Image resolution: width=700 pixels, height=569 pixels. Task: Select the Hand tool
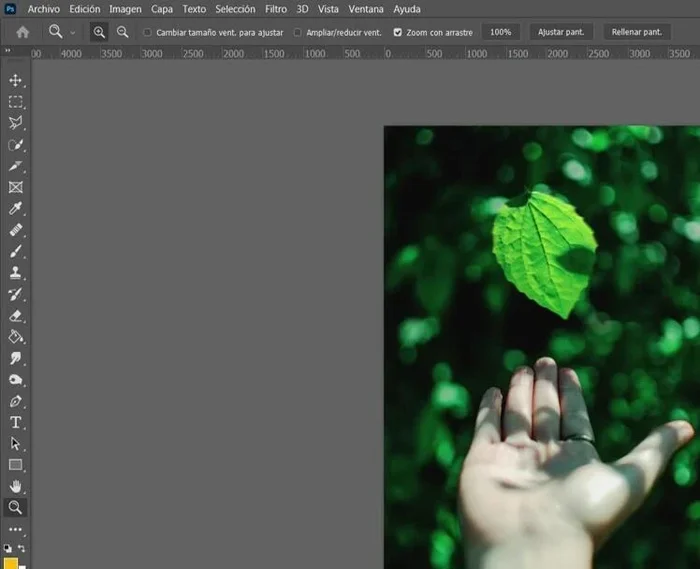point(15,486)
